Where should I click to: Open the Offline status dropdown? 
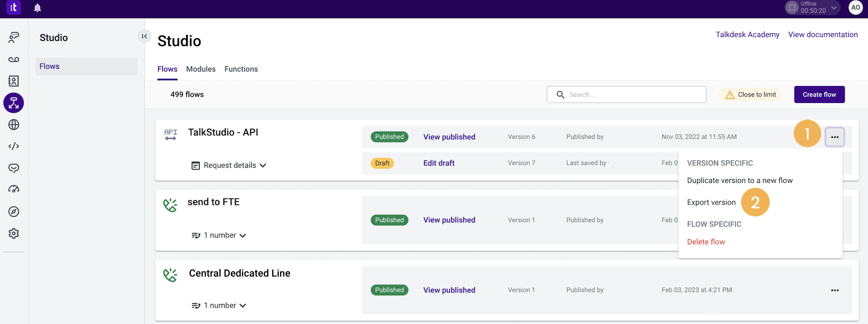[x=834, y=8]
